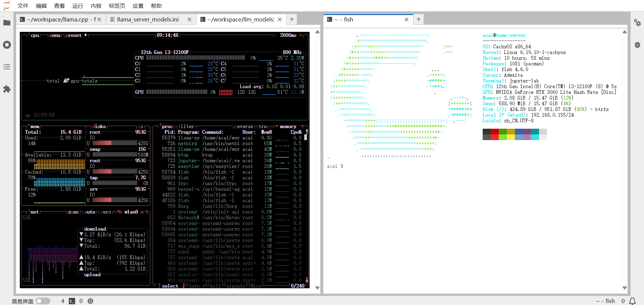Increase btop update interval with plus sign

pos(301,35)
